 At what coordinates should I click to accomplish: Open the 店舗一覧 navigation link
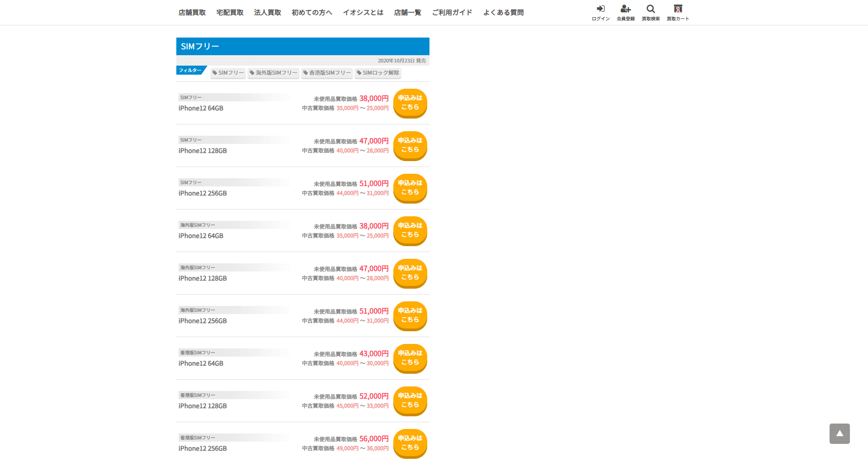click(x=407, y=13)
